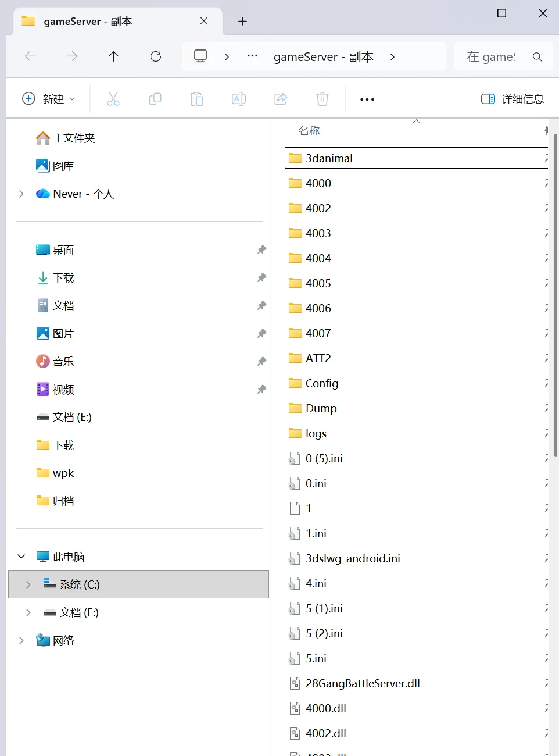Viewport: 559px width, 756px height.
Task: Select 文档 (E:) below 视频 in sidebar
Action: [64, 417]
